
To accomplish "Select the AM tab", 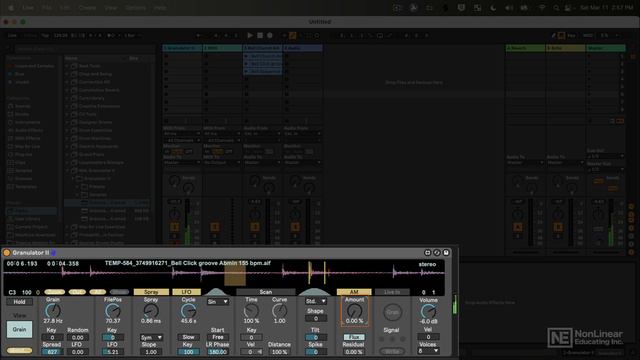I will click(354, 292).
